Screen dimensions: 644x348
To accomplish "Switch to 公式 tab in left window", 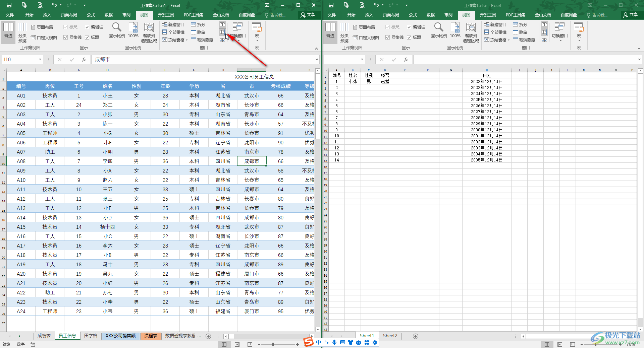I will pos(91,15).
